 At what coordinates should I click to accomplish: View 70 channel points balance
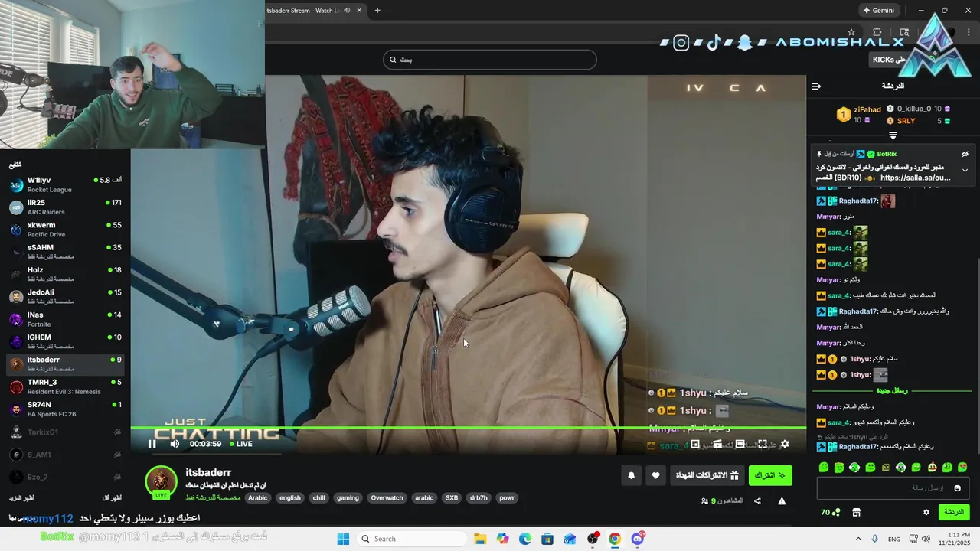point(830,512)
